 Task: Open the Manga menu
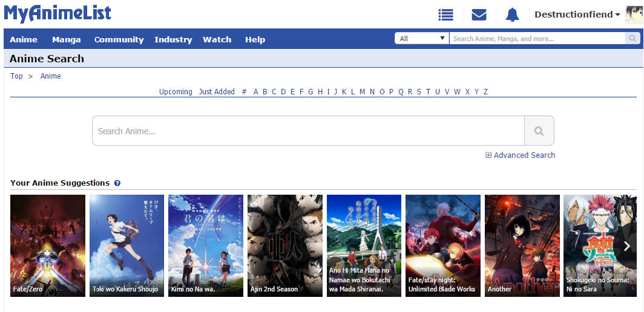pyautogui.click(x=67, y=39)
